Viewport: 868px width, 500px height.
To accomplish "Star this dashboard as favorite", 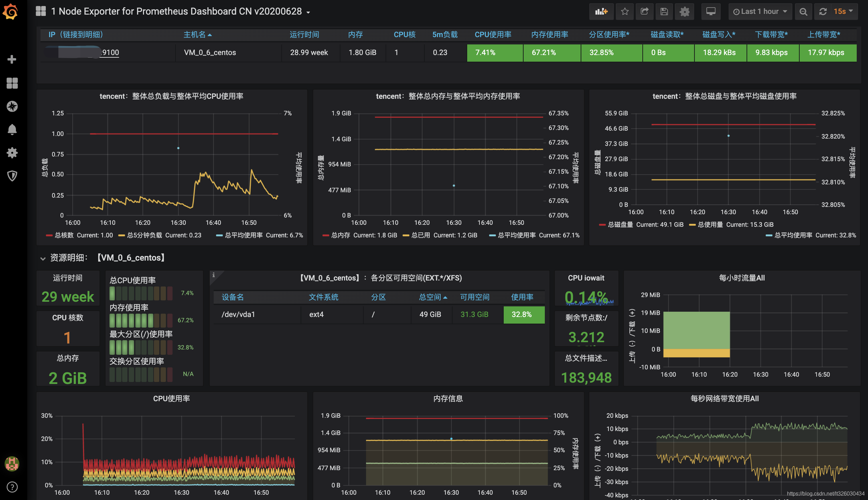I will tap(624, 11).
